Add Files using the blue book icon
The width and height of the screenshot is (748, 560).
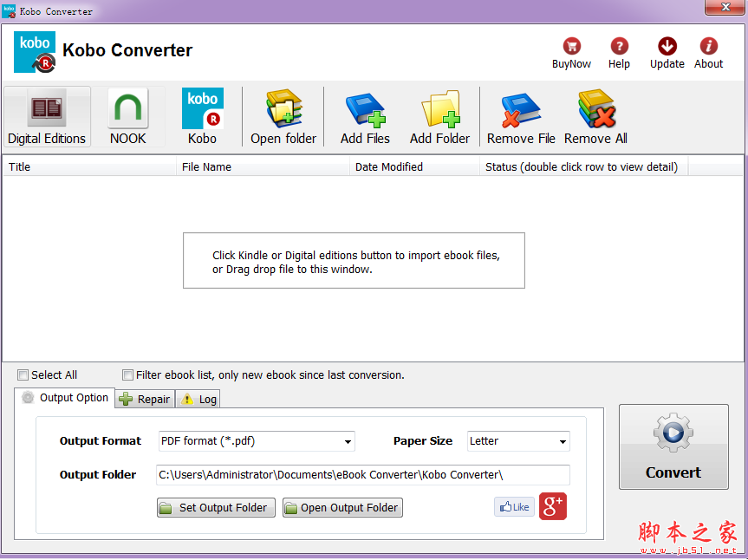pos(365,117)
